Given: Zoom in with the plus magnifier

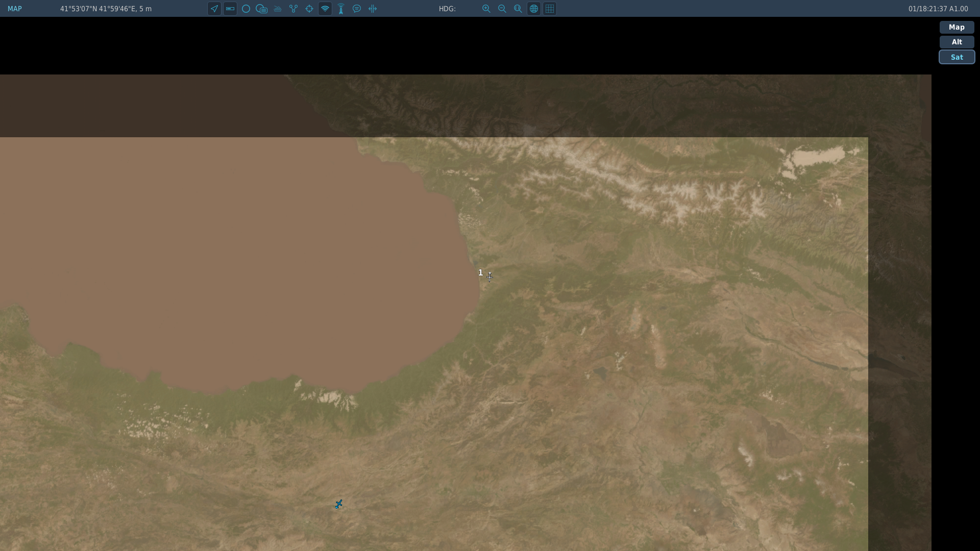Looking at the screenshot, I should click(486, 9).
